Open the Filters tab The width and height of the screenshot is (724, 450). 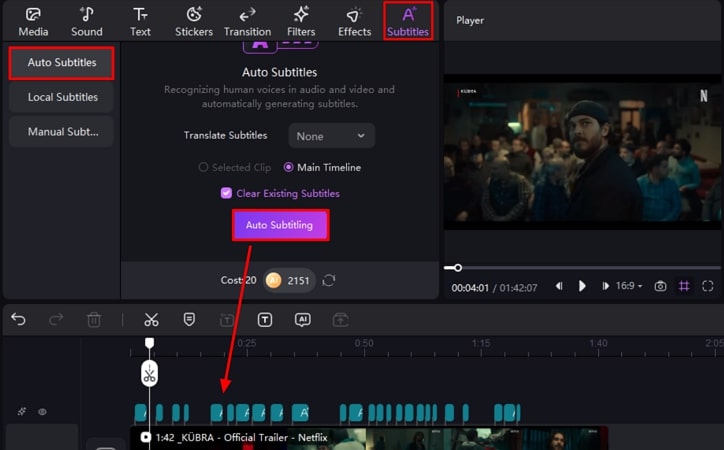coord(301,22)
